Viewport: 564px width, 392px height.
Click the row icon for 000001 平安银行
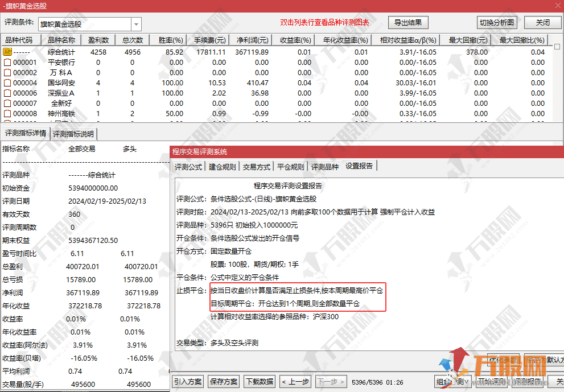coord(7,62)
